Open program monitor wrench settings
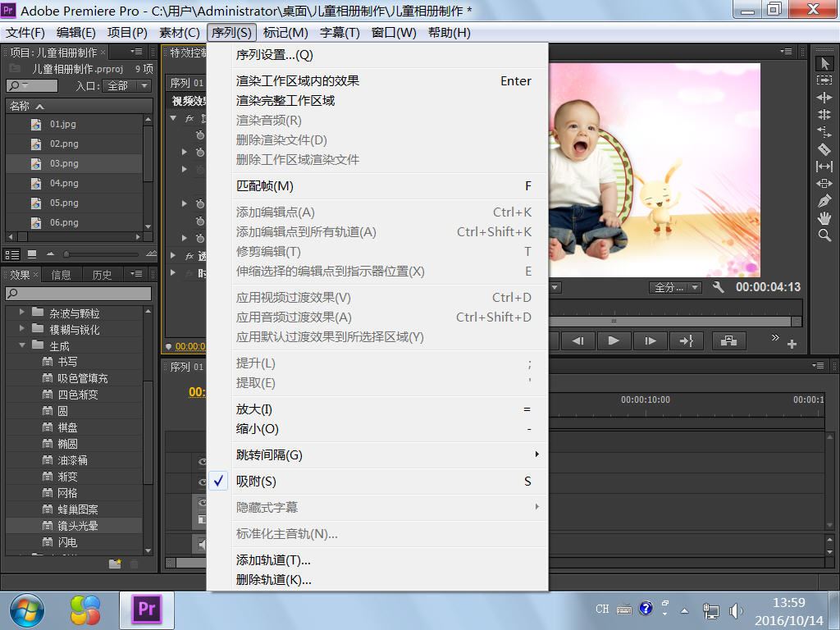Image resolution: width=840 pixels, height=630 pixels. 718,287
